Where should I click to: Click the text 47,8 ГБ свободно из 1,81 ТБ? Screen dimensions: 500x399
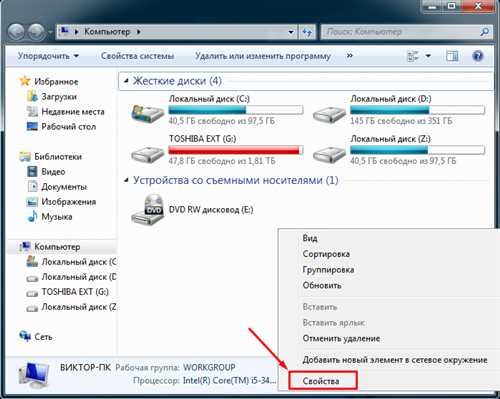(222, 161)
